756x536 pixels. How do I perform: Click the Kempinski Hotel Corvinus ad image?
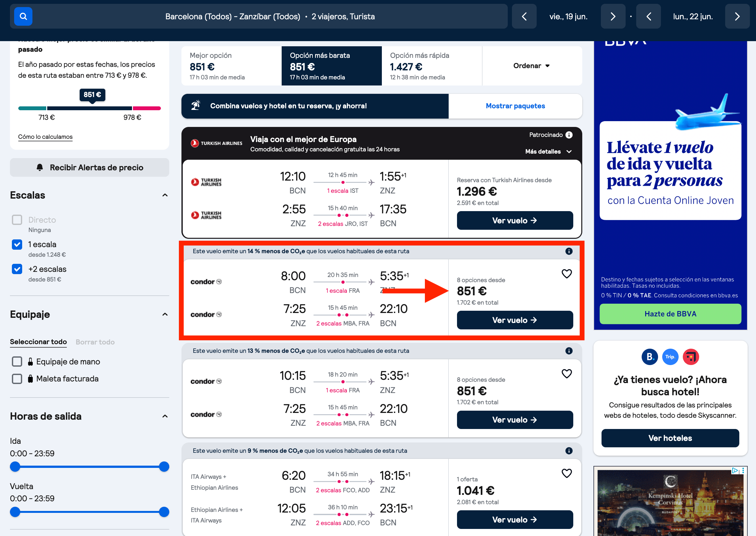click(670, 501)
